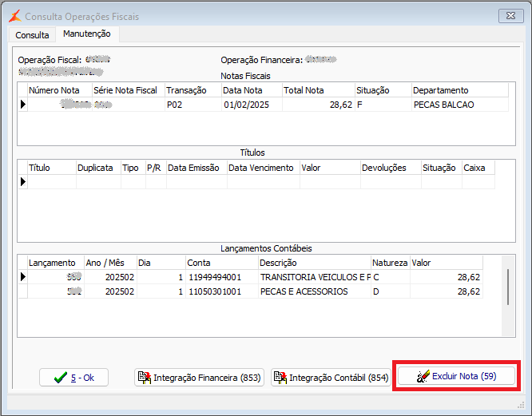Select the account 11050301001 cell
This screenshot has height=416, width=532.
coord(222,291)
